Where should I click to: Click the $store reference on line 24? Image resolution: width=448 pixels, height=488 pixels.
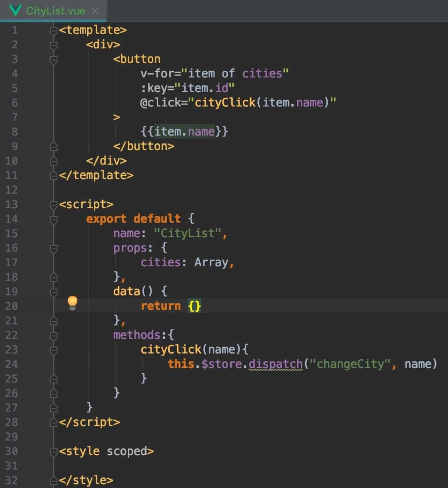coord(222,364)
